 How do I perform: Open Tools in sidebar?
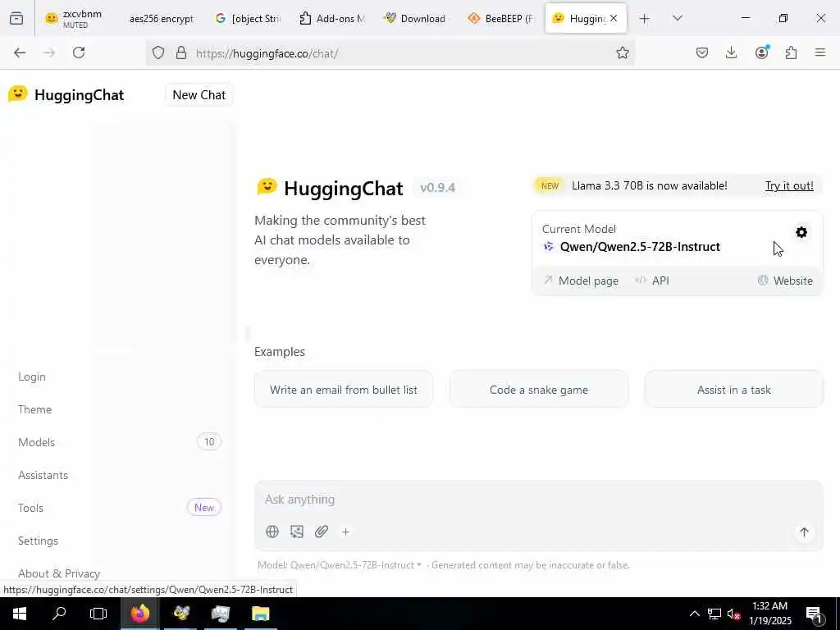click(x=30, y=508)
